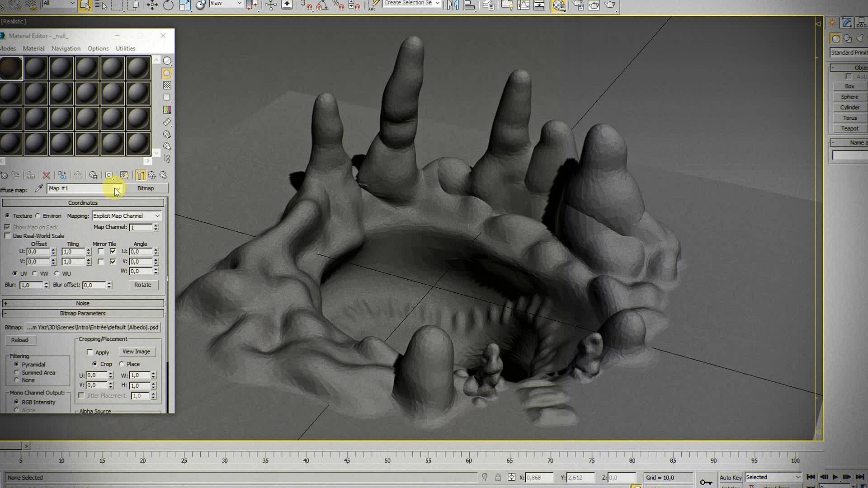The width and height of the screenshot is (868, 488).
Task: Check the Apply cropping checkbox
Action: tap(90, 352)
